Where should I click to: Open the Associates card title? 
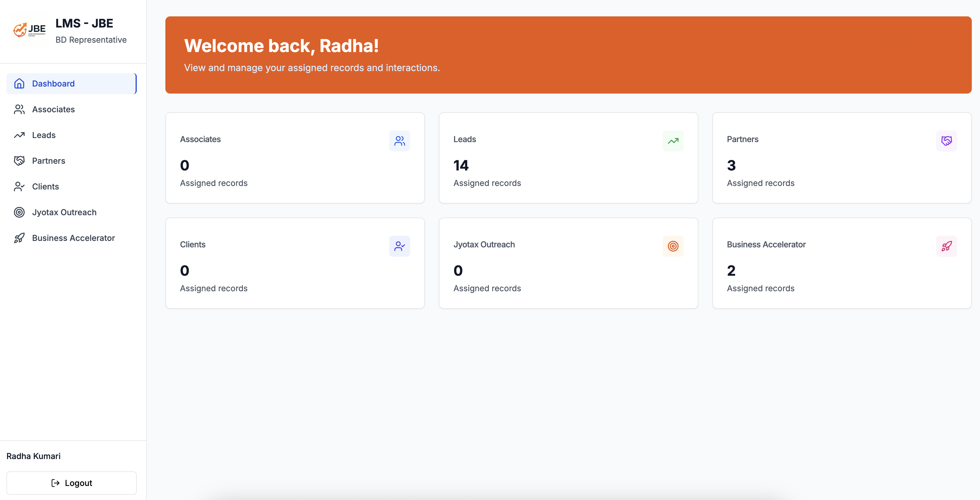point(200,139)
